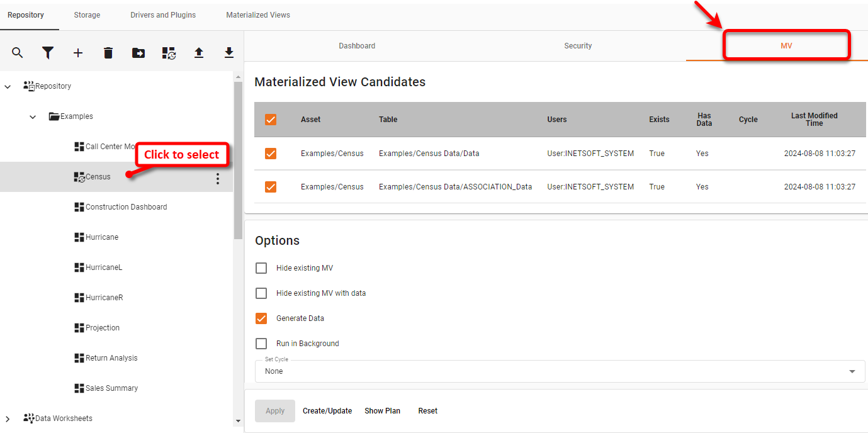Screen dimensions: 868x433
Task: Expand the Data Worksheets node
Action: 7,418
